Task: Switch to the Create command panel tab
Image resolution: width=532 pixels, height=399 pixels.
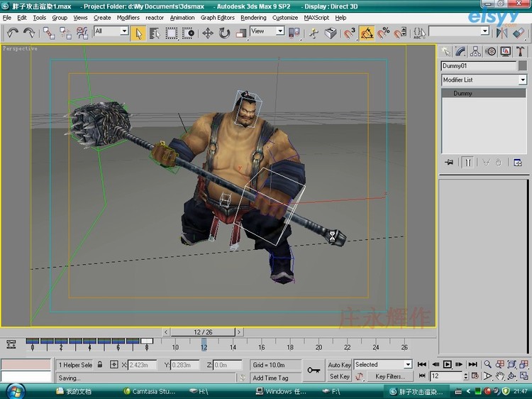Action: click(x=445, y=52)
